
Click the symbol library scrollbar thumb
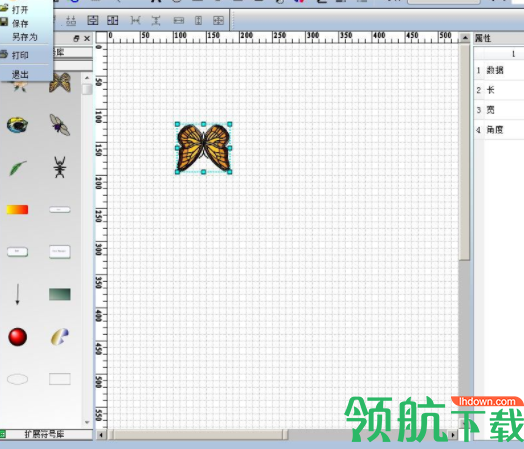coord(87,89)
